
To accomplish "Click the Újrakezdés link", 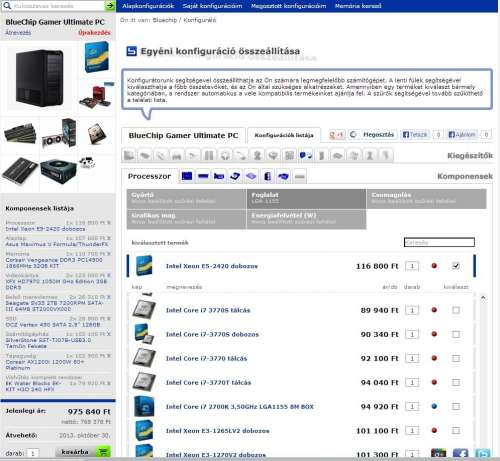I will point(94,33).
